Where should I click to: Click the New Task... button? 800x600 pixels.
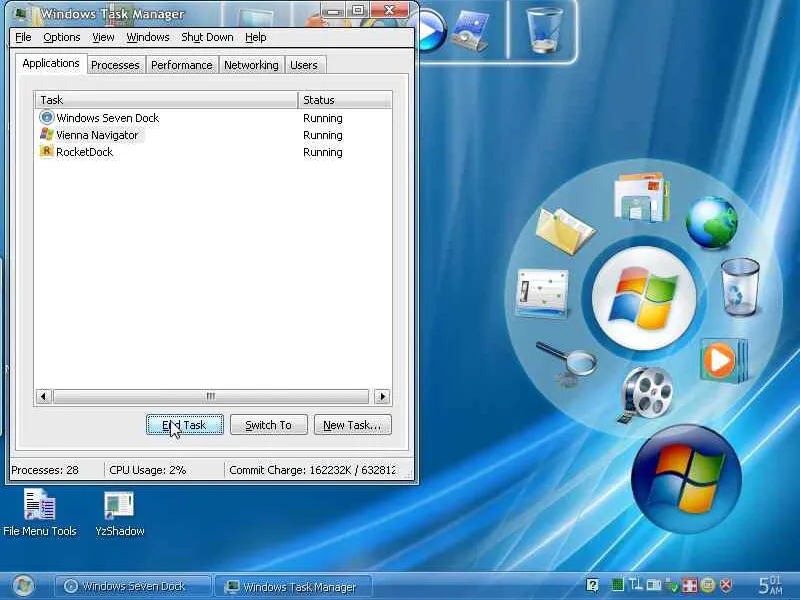pyautogui.click(x=353, y=425)
